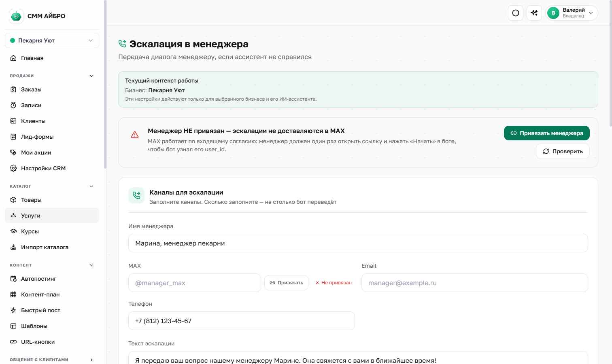Click the Привязать менеджера green button

coord(547,133)
